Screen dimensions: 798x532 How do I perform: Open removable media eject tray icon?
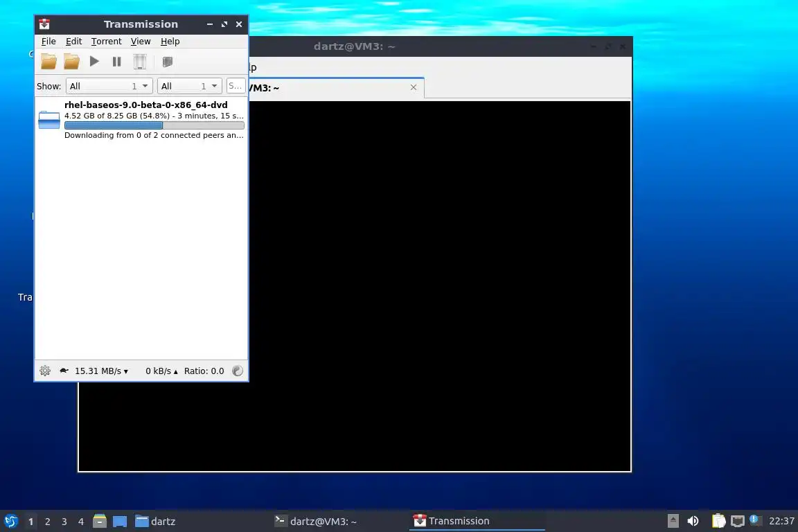point(673,521)
